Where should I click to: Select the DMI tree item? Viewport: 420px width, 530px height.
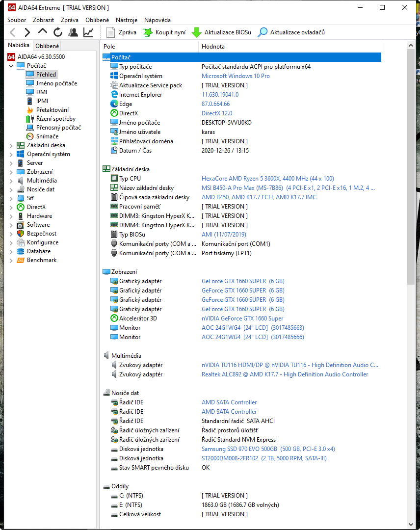pyautogui.click(x=42, y=92)
